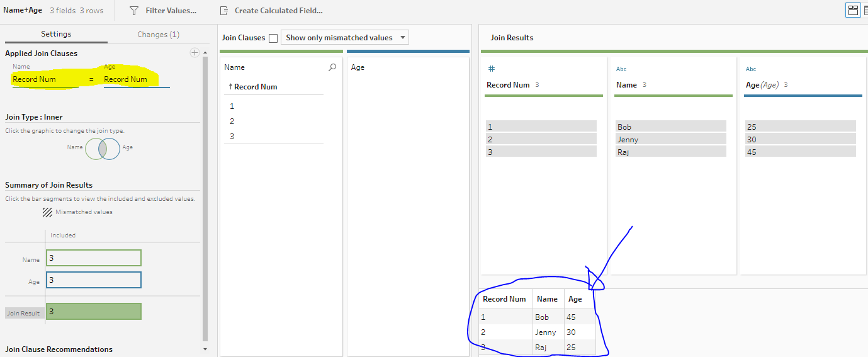Change Record Num's number data type icon
The width and height of the screenshot is (868, 357).
(492, 69)
